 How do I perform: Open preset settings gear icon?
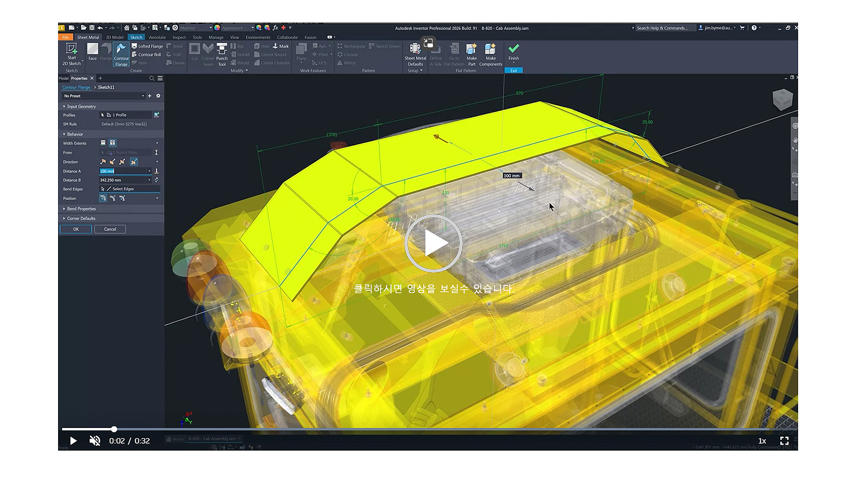[x=158, y=96]
